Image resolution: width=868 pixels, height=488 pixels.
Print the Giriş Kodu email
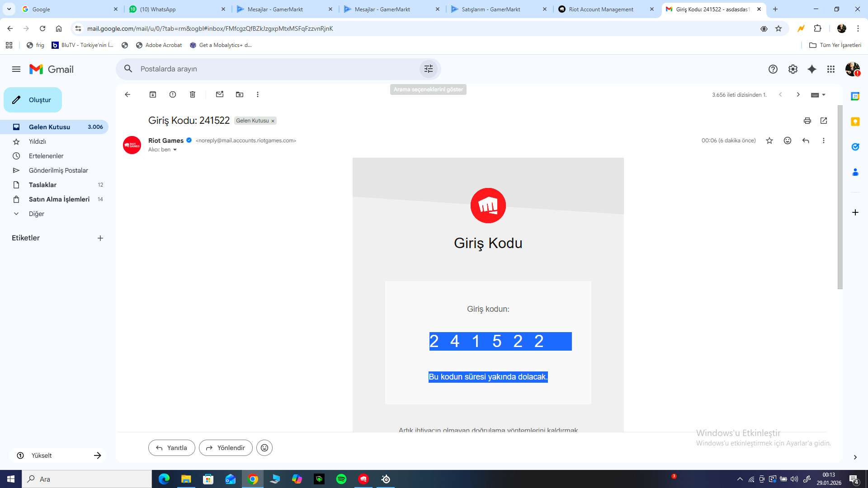tap(807, 121)
